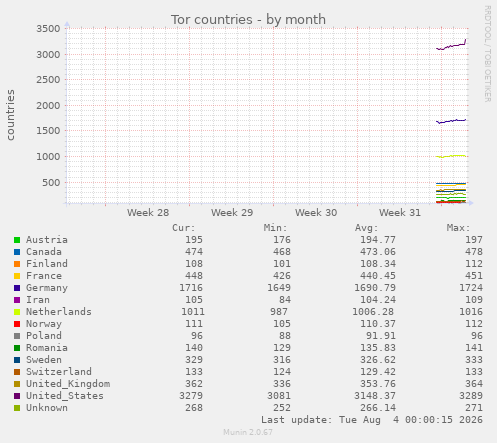
Task: Click the Munin 2.0.67 footer text
Action: click(x=248, y=432)
